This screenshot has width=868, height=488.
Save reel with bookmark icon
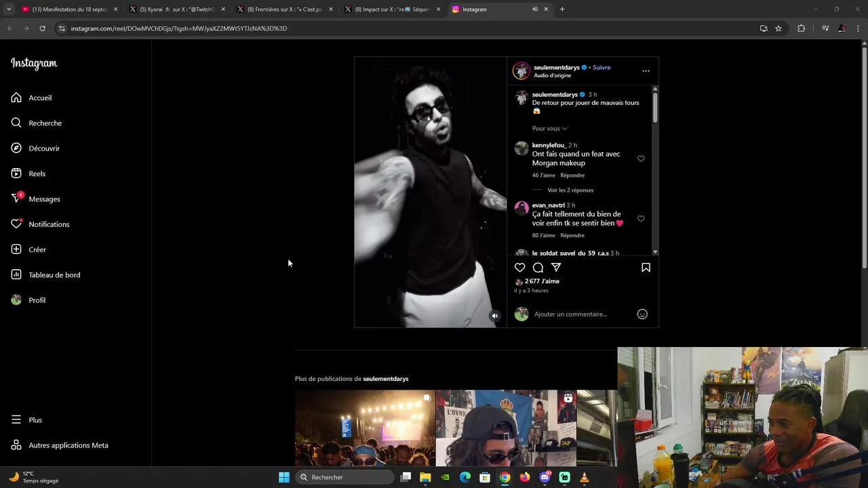tap(646, 268)
